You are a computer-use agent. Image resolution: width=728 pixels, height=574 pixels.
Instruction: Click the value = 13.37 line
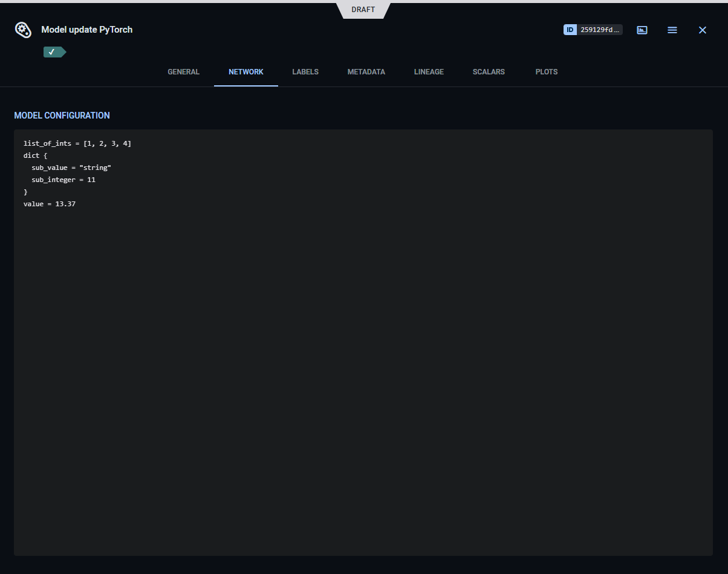click(49, 204)
